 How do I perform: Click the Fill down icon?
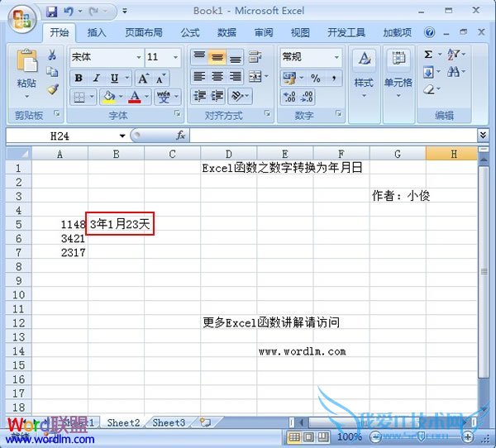pyautogui.click(x=428, y=72)
